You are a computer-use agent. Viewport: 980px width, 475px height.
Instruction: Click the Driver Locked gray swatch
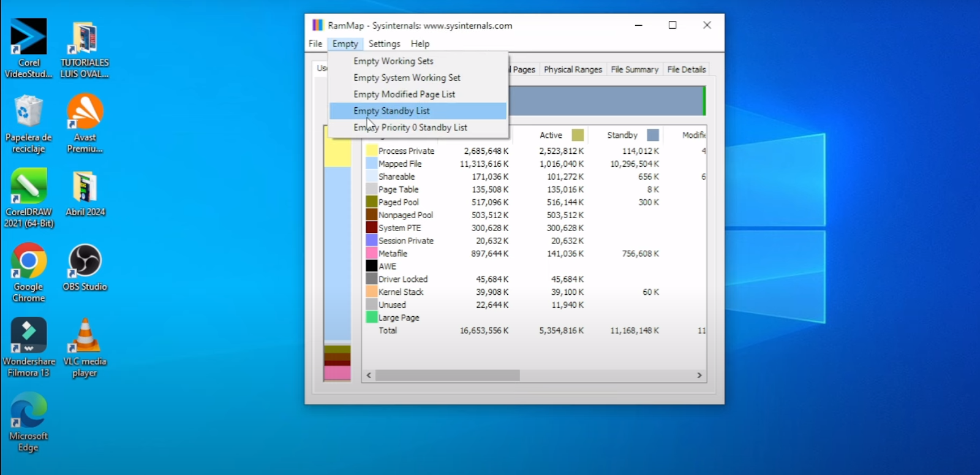coord(371,279)
